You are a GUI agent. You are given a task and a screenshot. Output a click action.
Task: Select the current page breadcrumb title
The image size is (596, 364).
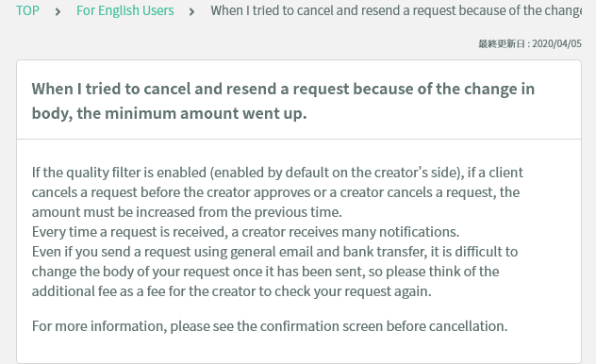click(x=396, y=10)
